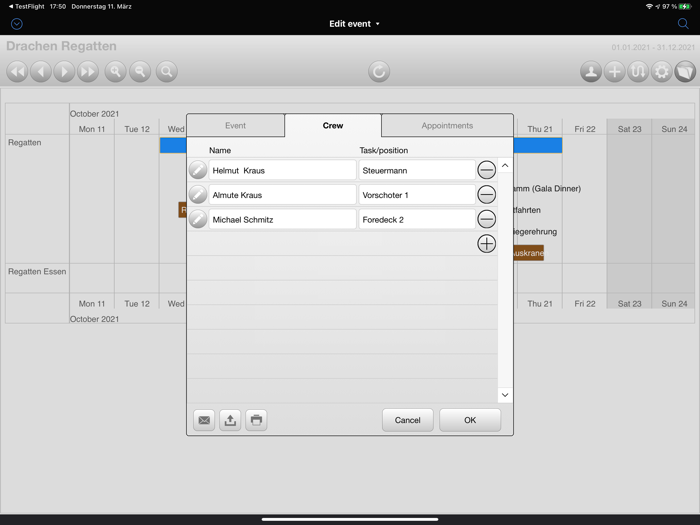Click the Almute Kraus name field
The width and height of the screenshot is (700, 525).
tap(282, 195)
